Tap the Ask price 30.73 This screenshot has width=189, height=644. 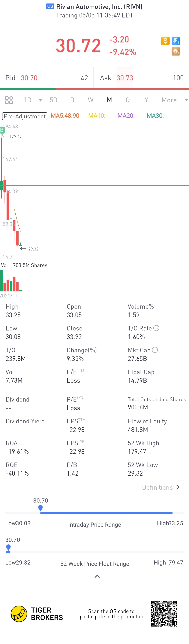pyautogui.click(x=125, y=78)
